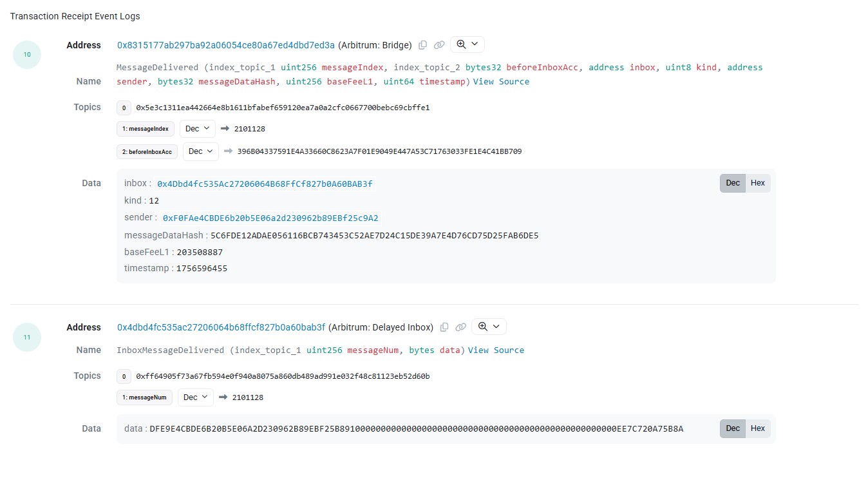Screen dimensions: 868x478
Task: Select timestamp value 1756596455
Action: pyautogui.click(x=202, y=269)
